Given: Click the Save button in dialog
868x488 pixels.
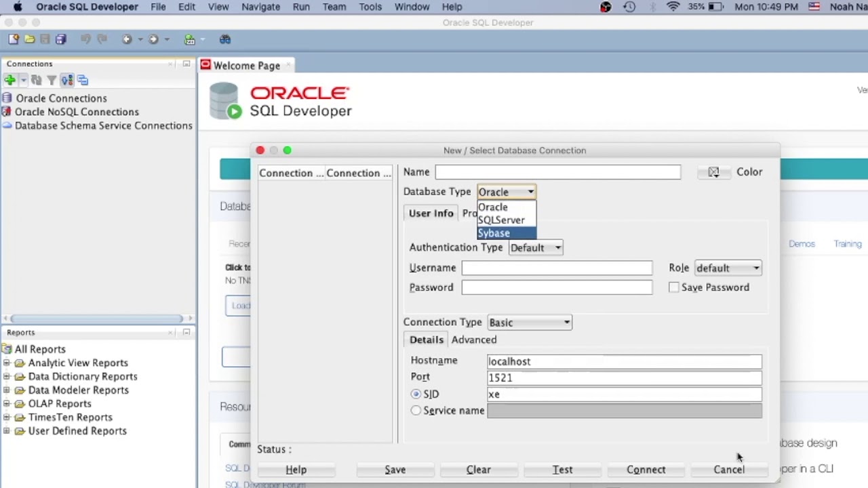Looking at the screenshot, I should pyautogui.click(x=395, y=470).
